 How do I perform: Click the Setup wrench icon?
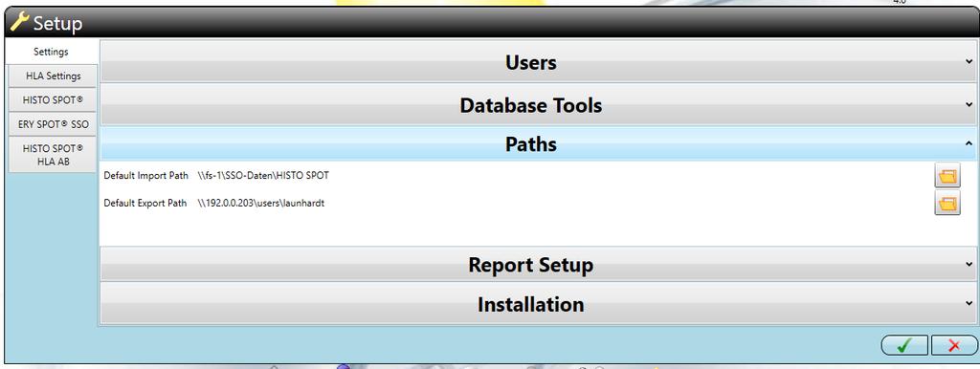tap(19, 23)
